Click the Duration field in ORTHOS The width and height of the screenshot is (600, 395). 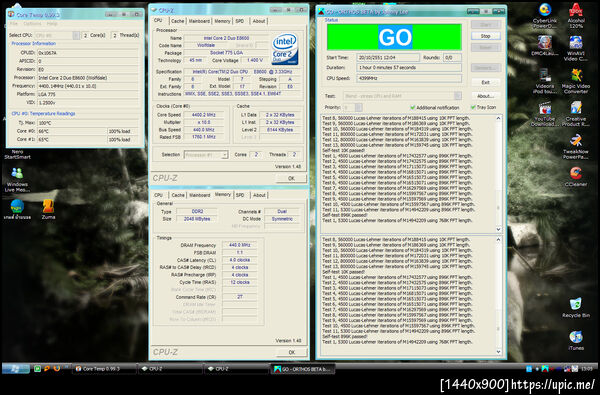(x=409, y=68)
